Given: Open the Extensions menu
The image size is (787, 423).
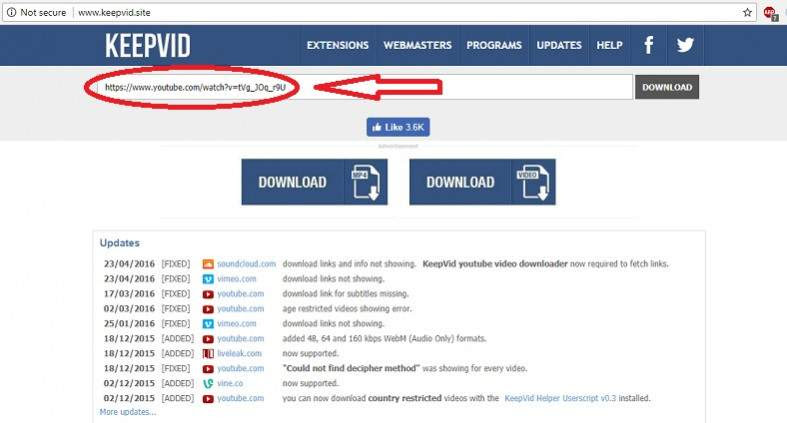Looking at the screenshot, I should 338,45.
